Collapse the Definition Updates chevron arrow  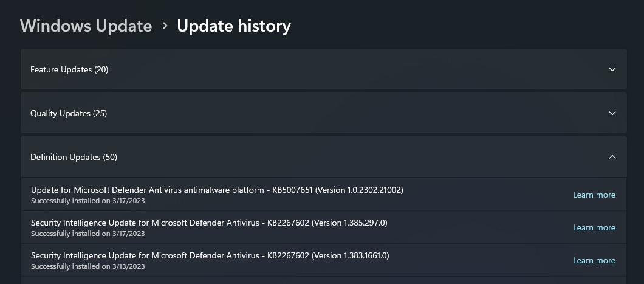[612, 157]
